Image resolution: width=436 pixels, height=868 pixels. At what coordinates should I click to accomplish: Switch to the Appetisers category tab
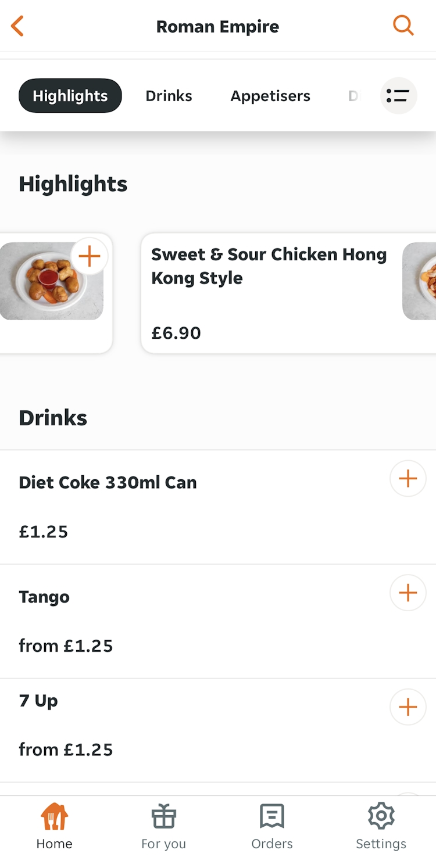pos(270,96)
